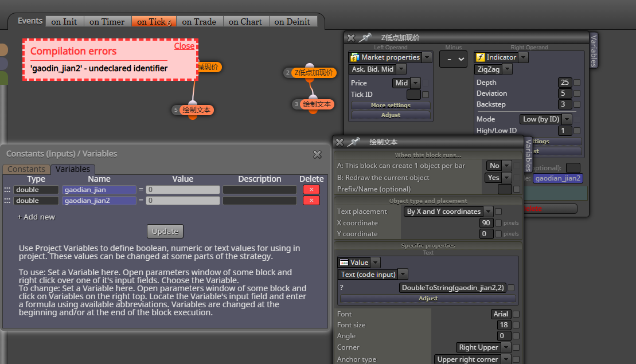This screenshot has height=364, width=636.
Task: Toggle the X coordinate pixels checkbox
Action: [498, 222]
